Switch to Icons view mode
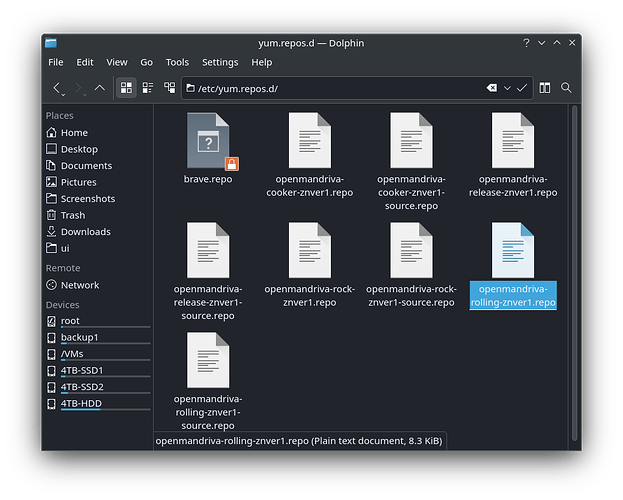 point(126,88)
